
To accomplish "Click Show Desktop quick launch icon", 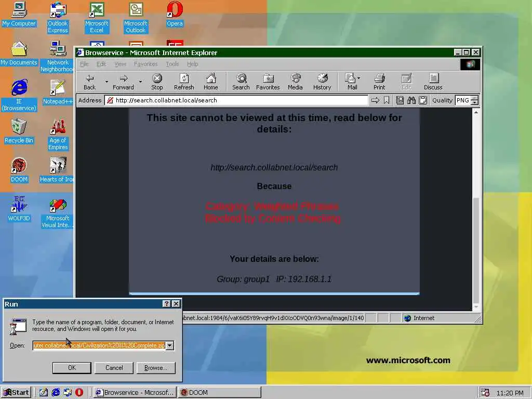I will coord(44,393).
